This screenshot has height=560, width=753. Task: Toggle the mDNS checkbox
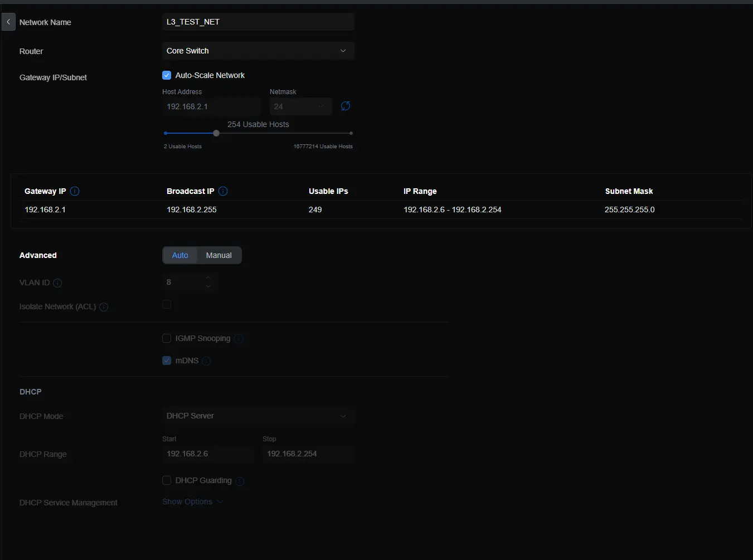tap(167, 361)
